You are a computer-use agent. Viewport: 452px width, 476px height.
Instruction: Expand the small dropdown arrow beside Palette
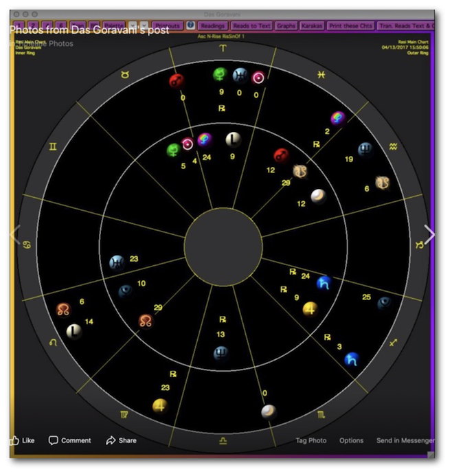[133, 25]
